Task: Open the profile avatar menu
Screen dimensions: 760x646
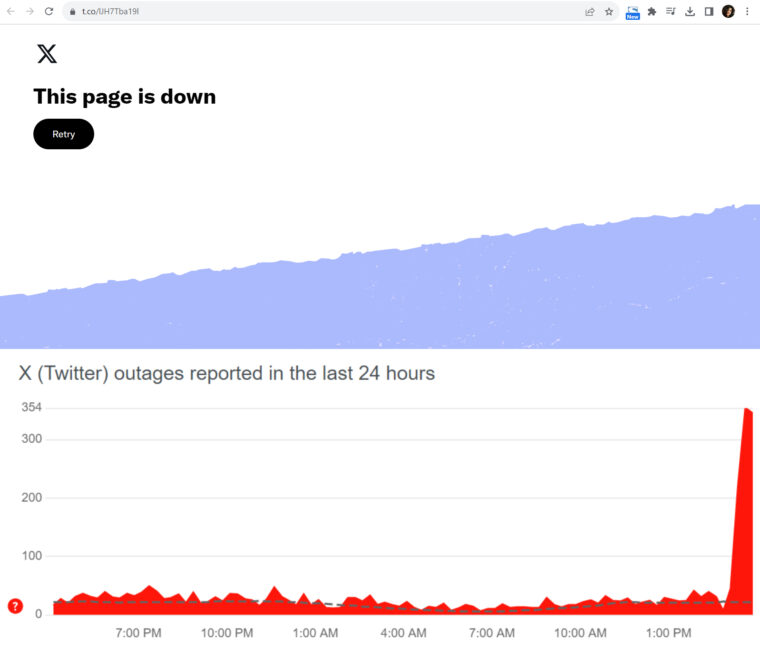Action: (728, 12)
